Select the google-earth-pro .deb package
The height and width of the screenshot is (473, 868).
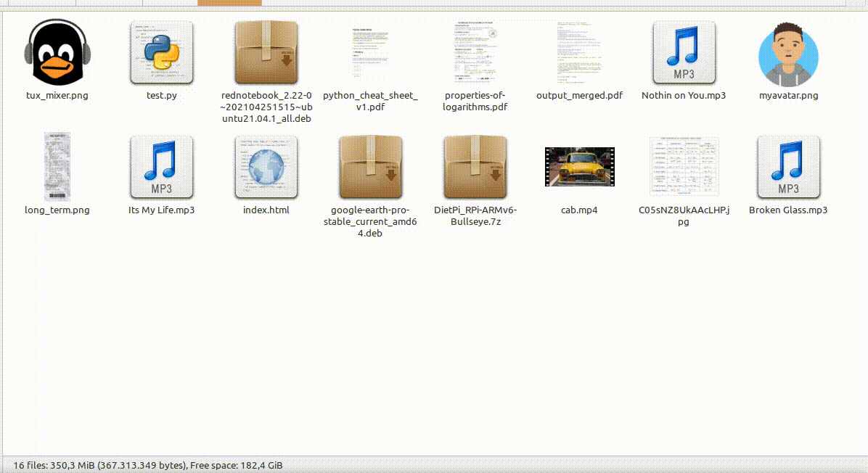[370, 167]
